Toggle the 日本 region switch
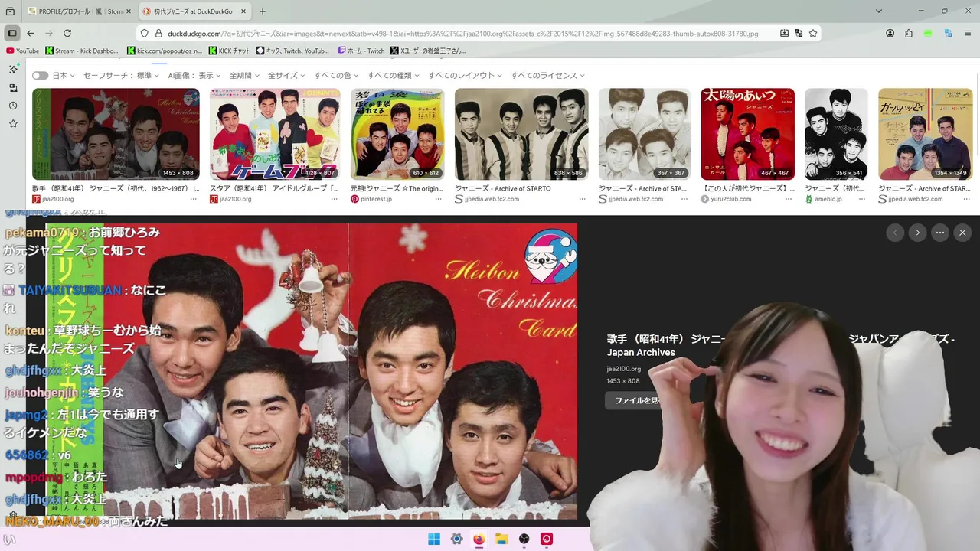The height and width of the screenshot is (551, 980). pyautogui.click(x=40, y=75)
